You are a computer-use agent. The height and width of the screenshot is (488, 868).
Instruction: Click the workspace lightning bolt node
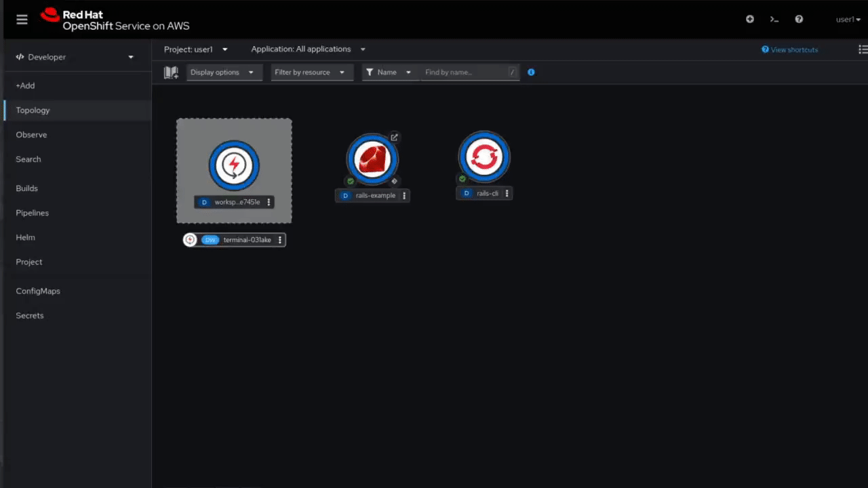tap(234, 164)
